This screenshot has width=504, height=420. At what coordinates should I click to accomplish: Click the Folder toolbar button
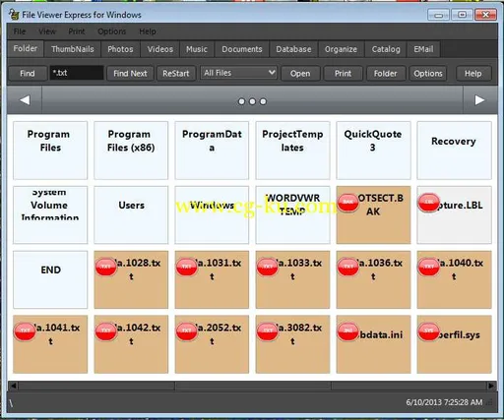(x=385, y=73)
